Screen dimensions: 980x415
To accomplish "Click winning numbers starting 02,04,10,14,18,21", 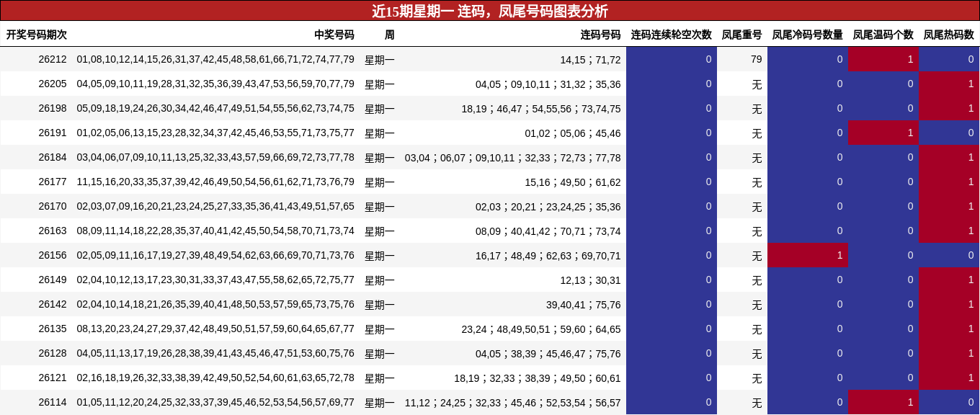I will click(215, 304).
